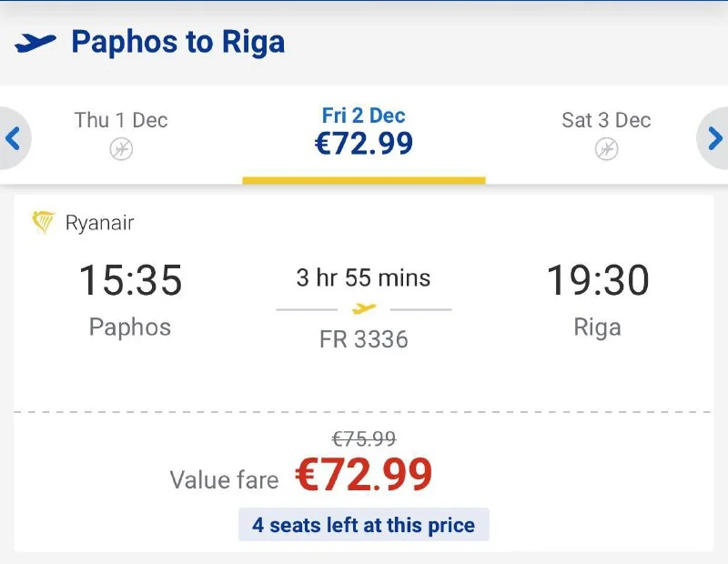Viewport: 728px width, 564px height.
Task: Show later dates with right arrow
Action: (x=714, y=138)
